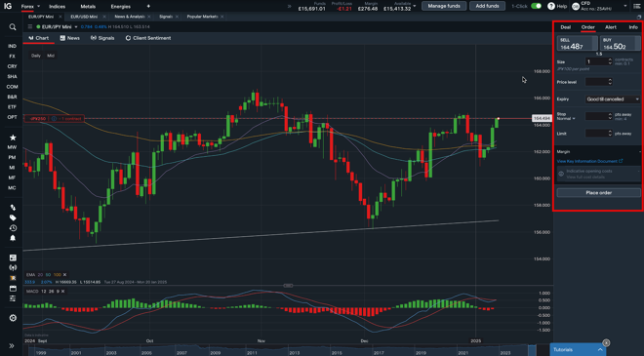The image size is (644, 356).
Task: Open the price tag orders icon
Action: (13, 218)
